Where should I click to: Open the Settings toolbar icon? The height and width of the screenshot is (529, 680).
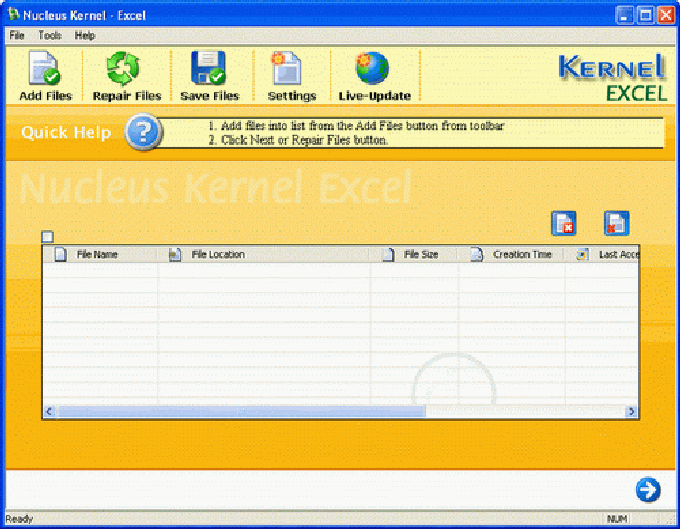286,68
